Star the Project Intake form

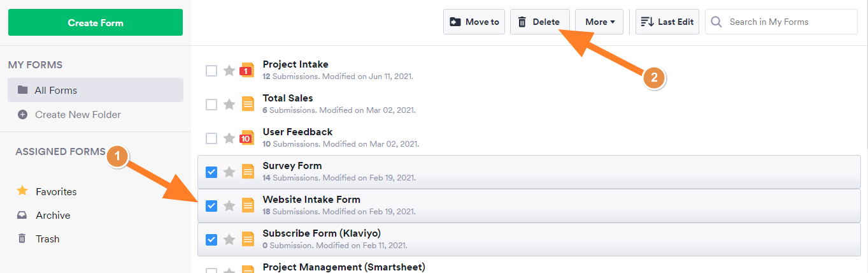[x=229, y=71]
